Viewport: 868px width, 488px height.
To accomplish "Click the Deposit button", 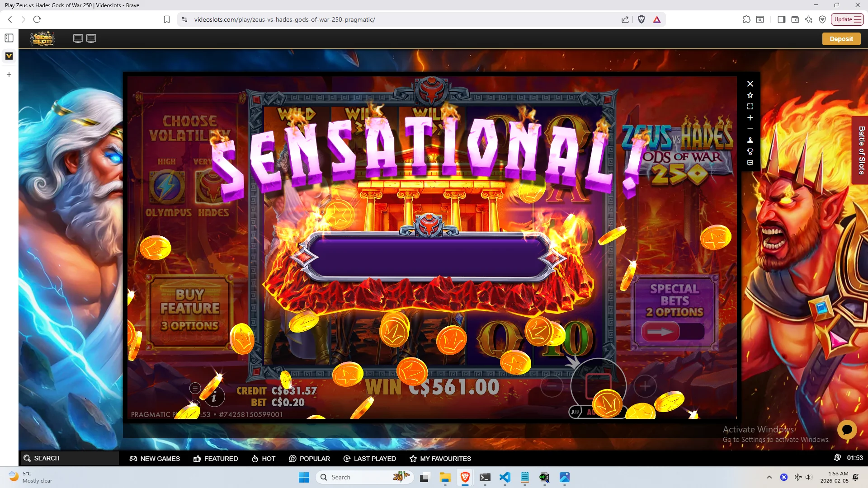I will point(841,39).
